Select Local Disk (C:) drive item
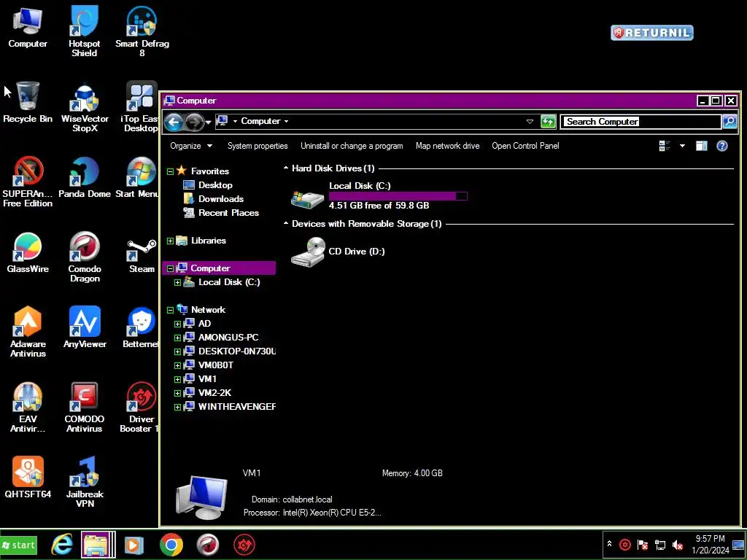 tap(379, 195)
